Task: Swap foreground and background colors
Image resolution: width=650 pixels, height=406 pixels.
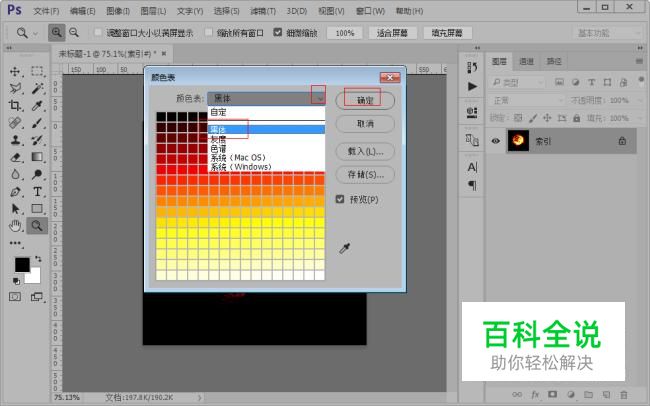Action: [x=38, y=259]
